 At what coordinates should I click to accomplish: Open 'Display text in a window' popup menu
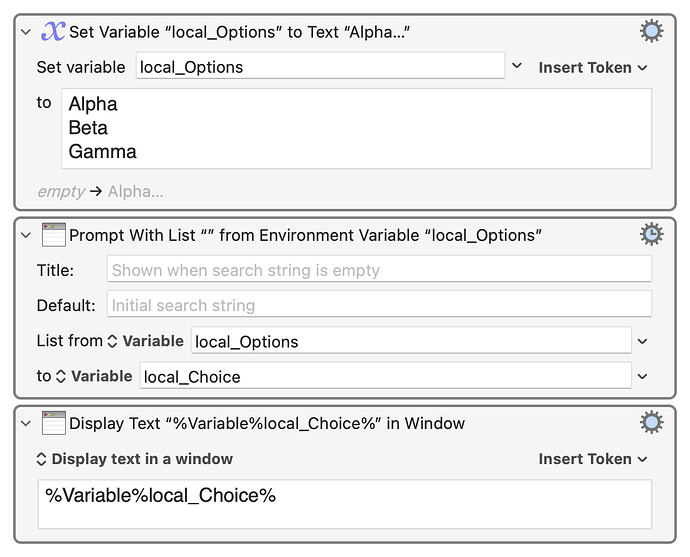click(134, 459)
